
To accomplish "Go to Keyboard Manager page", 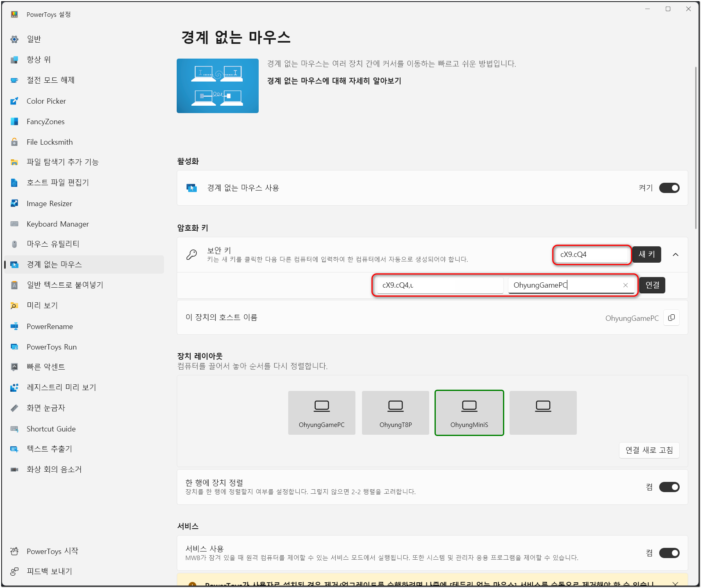I will tap(84, 224).
